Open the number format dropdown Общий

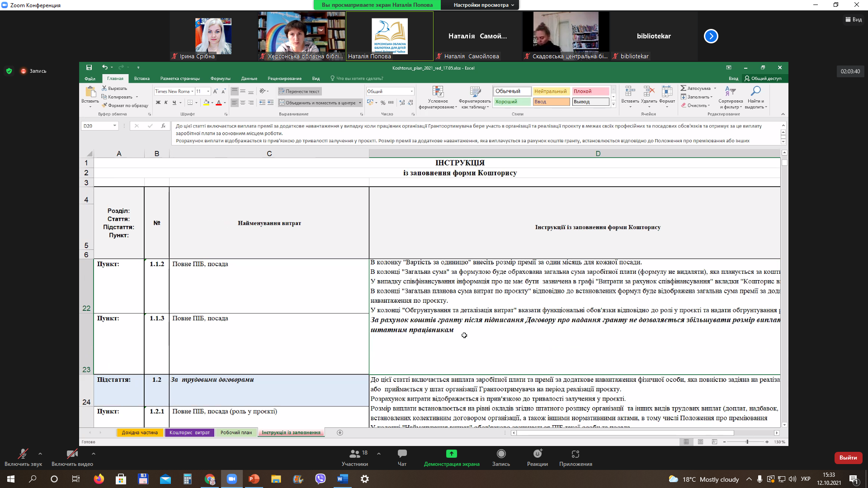(411, 91)
